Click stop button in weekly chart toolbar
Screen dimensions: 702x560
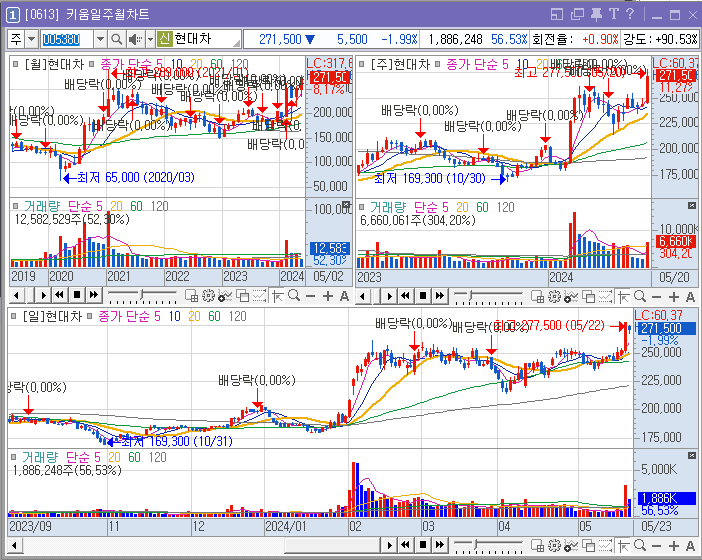pos(423,296)
